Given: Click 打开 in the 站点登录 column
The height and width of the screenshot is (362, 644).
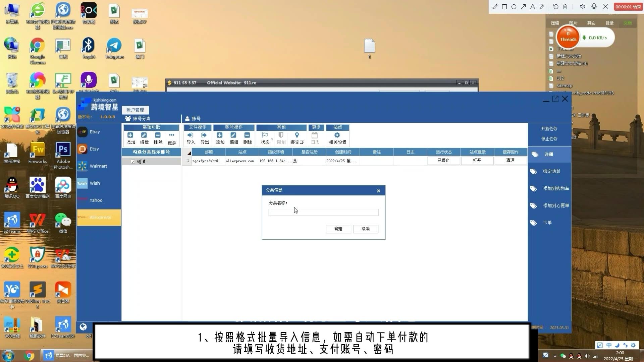Looking at the screenshot, I should pyautogui.click(x=477, y=161).
